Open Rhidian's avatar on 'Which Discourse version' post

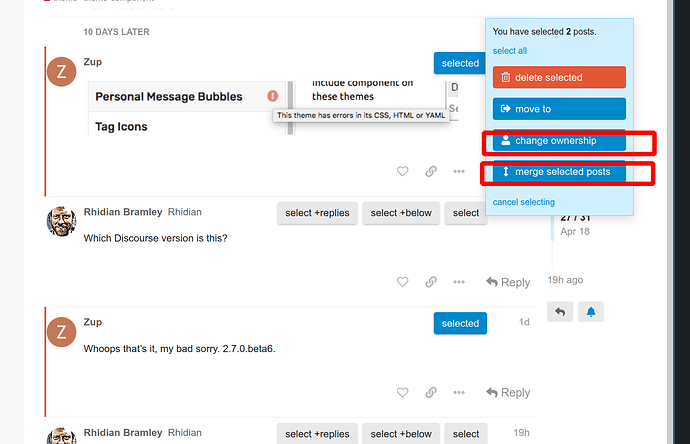point(62,221)
